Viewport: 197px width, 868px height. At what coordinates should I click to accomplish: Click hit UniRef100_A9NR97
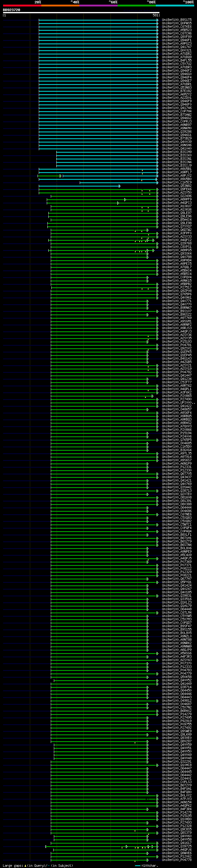tap(177, 125)
